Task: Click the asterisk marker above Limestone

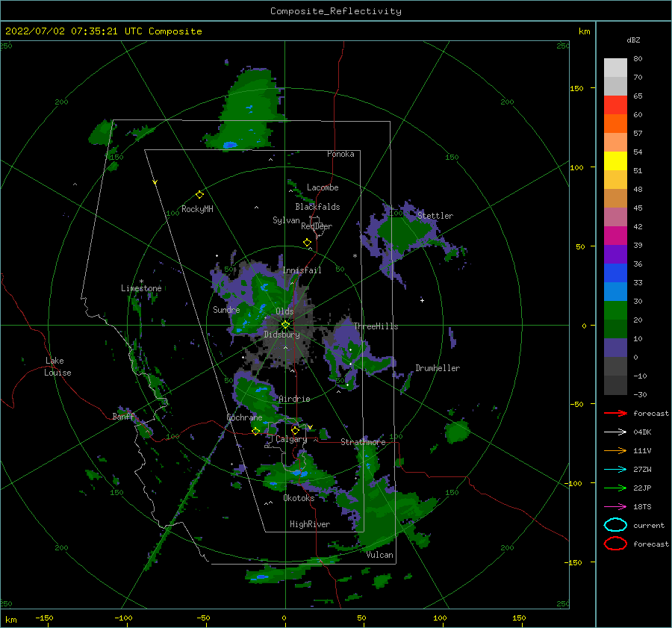Action: click(141, 282)
